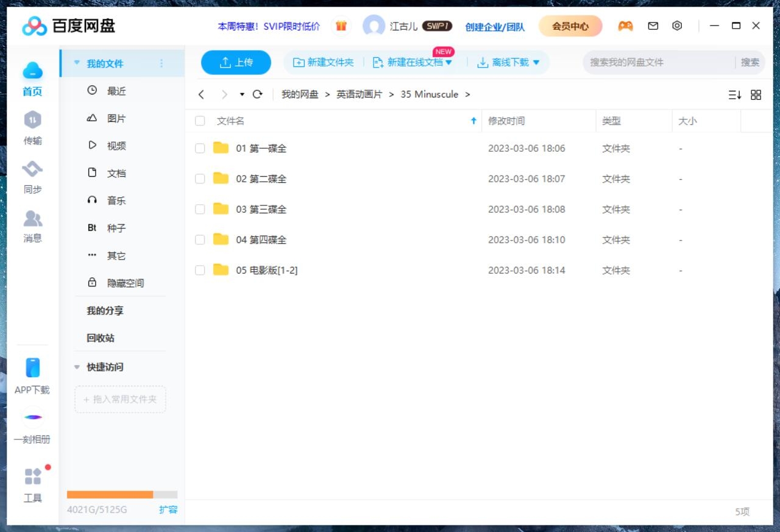
Task: Click the 上传 upload button
Action: tap(236, 62)
